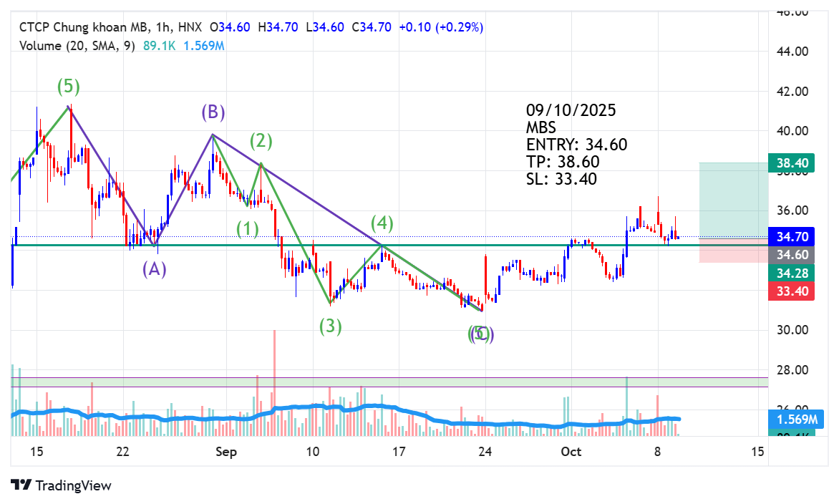Click the TradingView logo
This screenshot has width=839, height=504.
click(61, 485)
